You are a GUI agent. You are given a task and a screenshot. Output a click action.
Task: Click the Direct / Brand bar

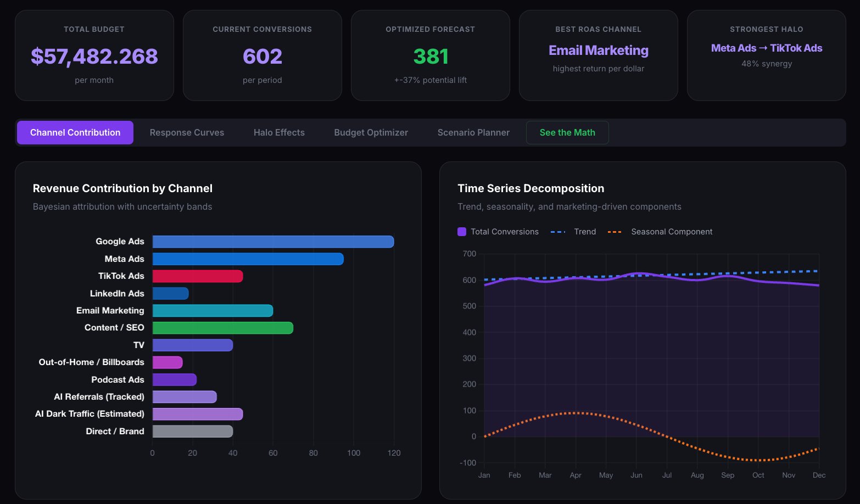coord(193,432)
